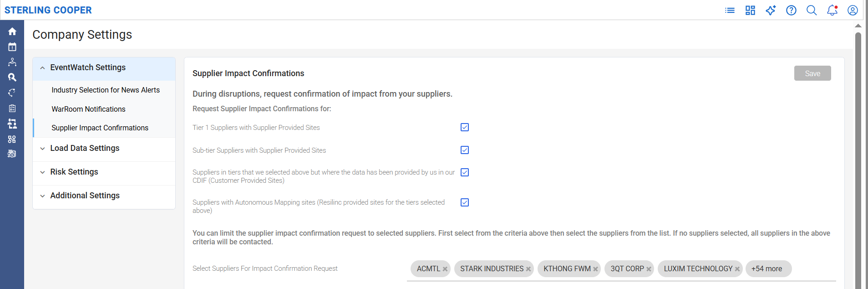This screenshot has width=868, height=289.
Task: Select Industry Selection for News Alerts
Action: coord(106,90)
